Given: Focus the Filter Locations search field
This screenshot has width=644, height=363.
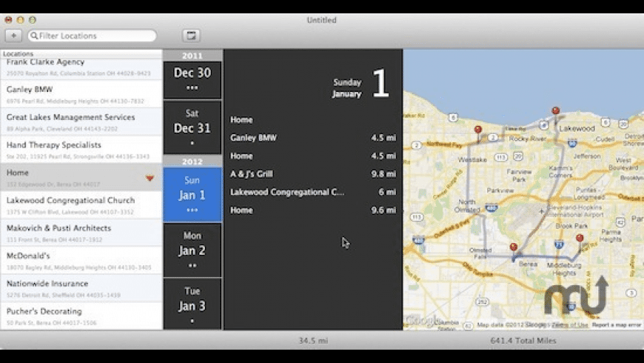Looking at the screenshot, I should point(92,36).
